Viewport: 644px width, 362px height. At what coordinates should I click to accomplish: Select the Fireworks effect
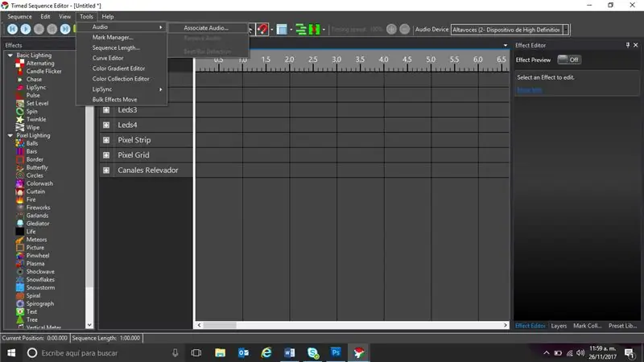point(38,208)
